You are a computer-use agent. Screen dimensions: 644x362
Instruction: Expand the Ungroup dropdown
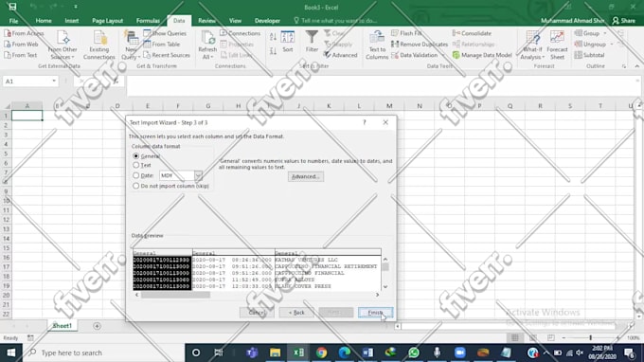pyautogui.click(x=611, y=44)
